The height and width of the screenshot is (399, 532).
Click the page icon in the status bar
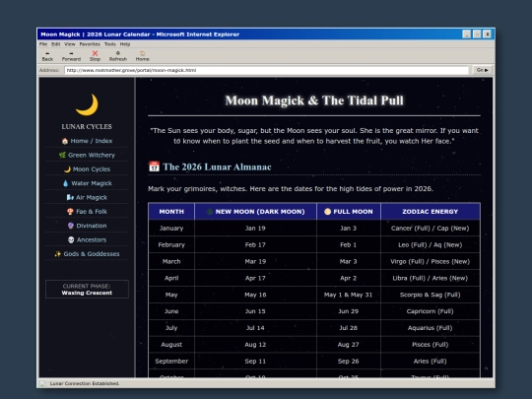(x=42, y=383)
